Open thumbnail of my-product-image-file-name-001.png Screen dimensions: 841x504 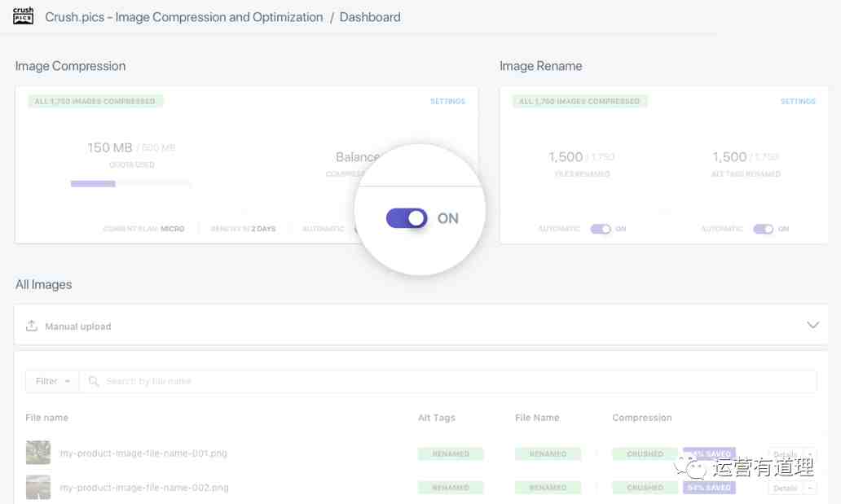(x=37, y=453)
